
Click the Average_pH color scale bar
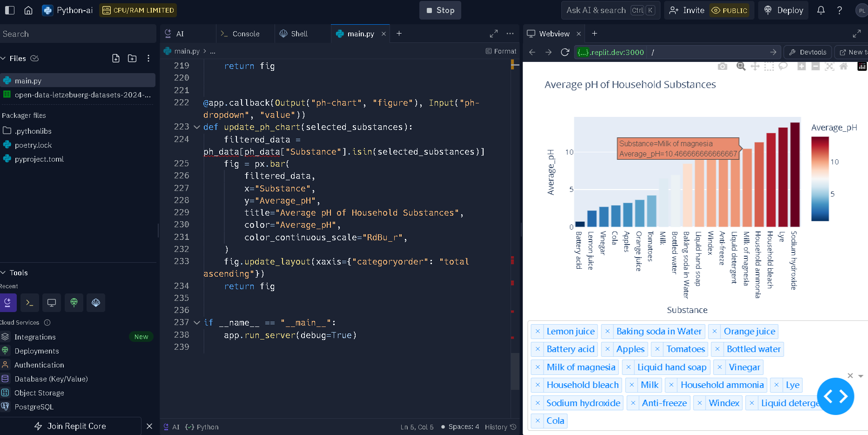tap(820, 179)
